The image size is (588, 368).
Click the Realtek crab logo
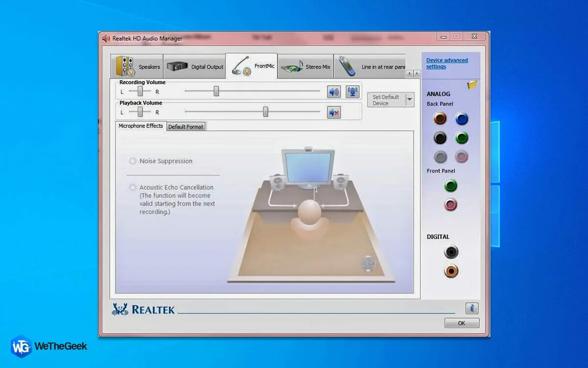(120, 309)
